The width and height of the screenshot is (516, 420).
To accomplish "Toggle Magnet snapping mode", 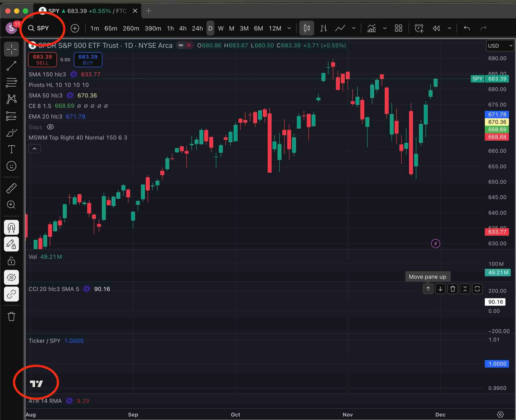I will tap(11, 227).
